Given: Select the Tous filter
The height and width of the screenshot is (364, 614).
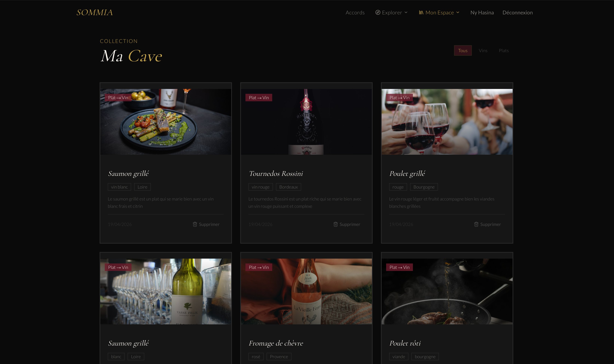Looking at the screenshot, I should click(x=463, y=50).
